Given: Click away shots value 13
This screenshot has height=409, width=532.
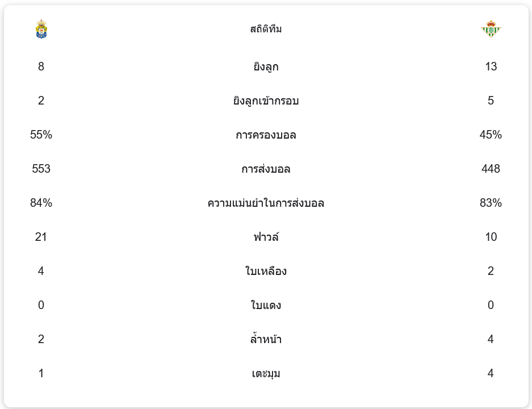Looking at the screenshot, I should pos(491,66).
